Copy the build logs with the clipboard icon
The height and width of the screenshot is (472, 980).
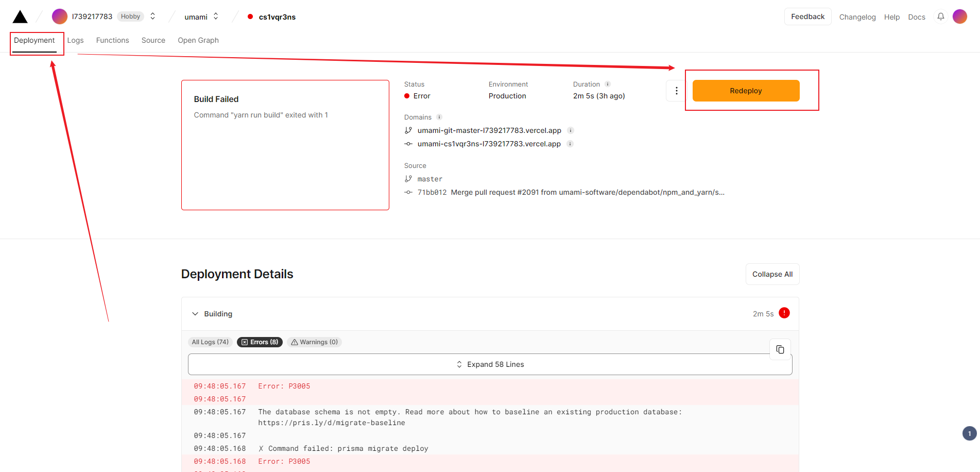(780, 349)
